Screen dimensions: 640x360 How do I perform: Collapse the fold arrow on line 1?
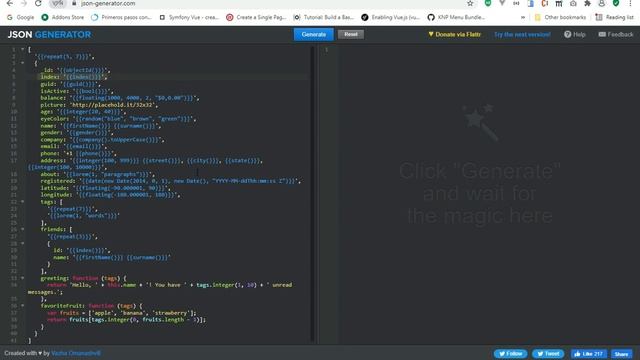coord(22,49)
